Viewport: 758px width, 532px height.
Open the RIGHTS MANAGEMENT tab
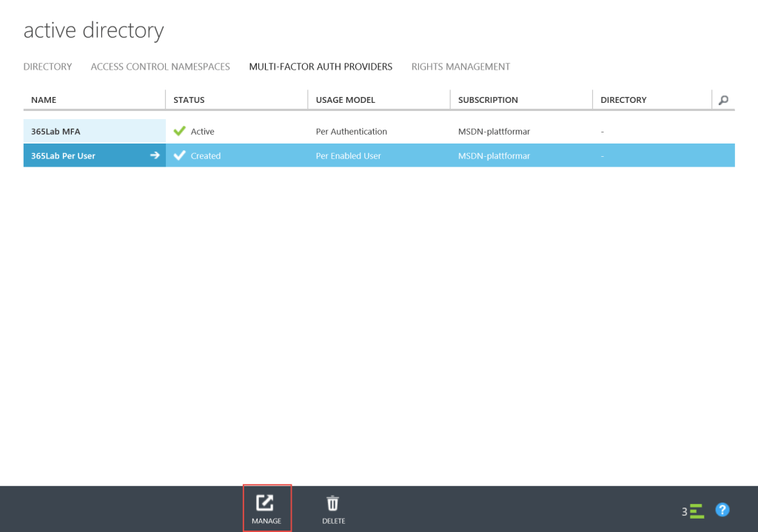point(460,67)
